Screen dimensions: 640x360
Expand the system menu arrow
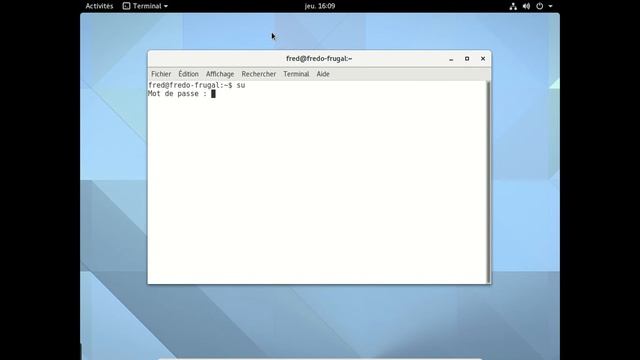tap(550, 6)
